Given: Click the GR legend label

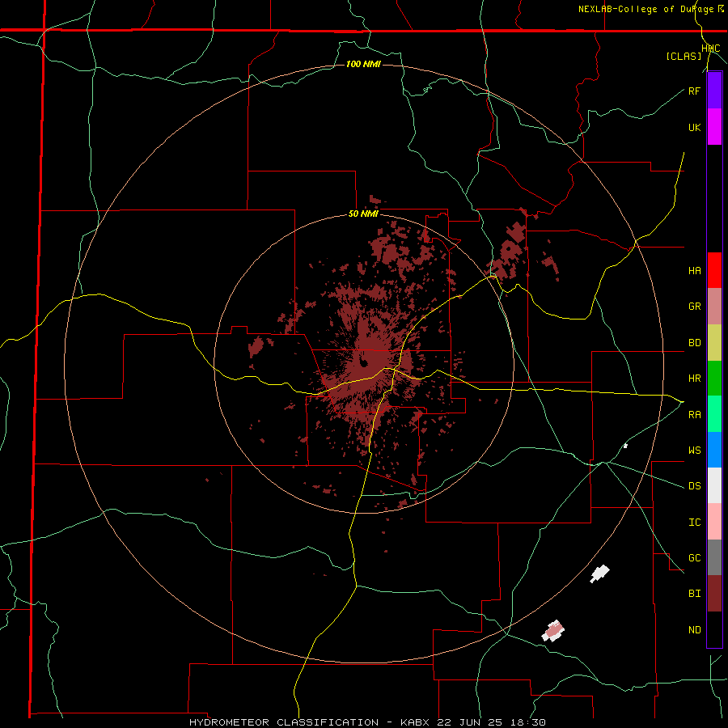Looking at the screenshot, I should [x=694, y=307].
